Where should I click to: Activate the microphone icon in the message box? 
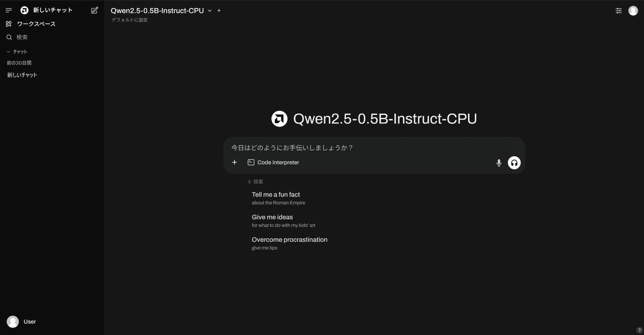499,162
